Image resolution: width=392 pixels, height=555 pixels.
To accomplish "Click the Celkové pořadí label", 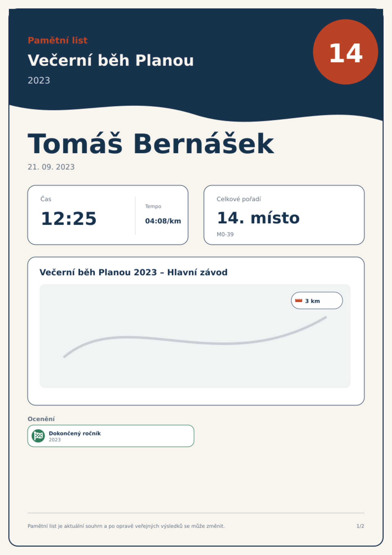I will 239,199.
